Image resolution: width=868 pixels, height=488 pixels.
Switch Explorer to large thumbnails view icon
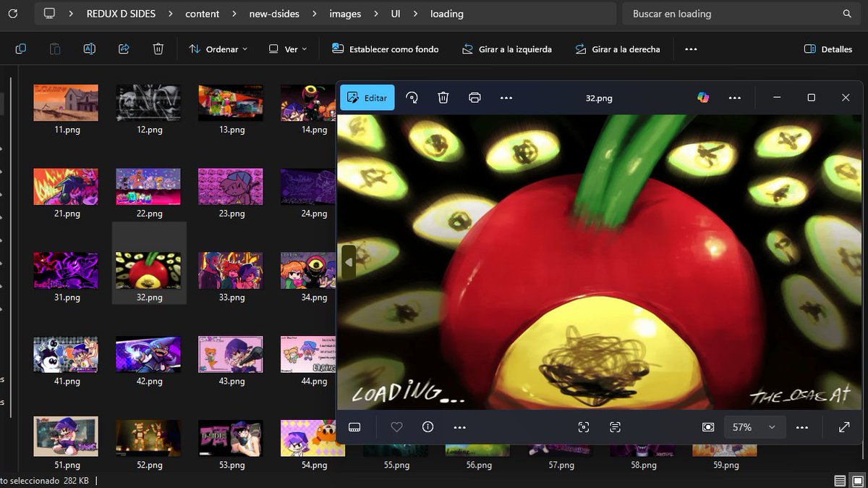tap(859, 481)
